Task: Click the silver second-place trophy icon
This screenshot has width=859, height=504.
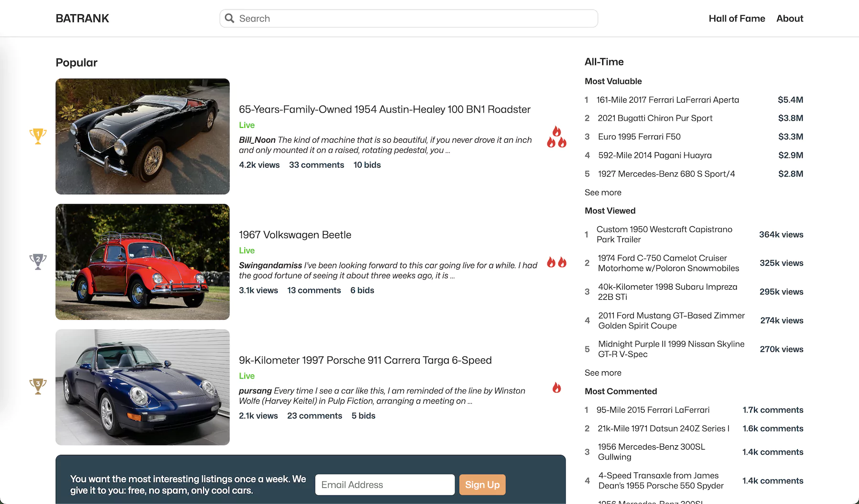Action: pos(38,262)
